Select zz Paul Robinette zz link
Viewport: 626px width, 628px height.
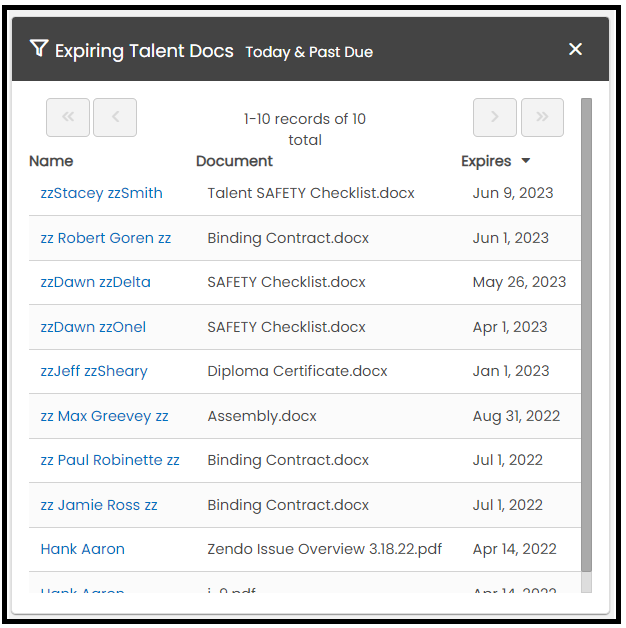[x=110, y=460]
